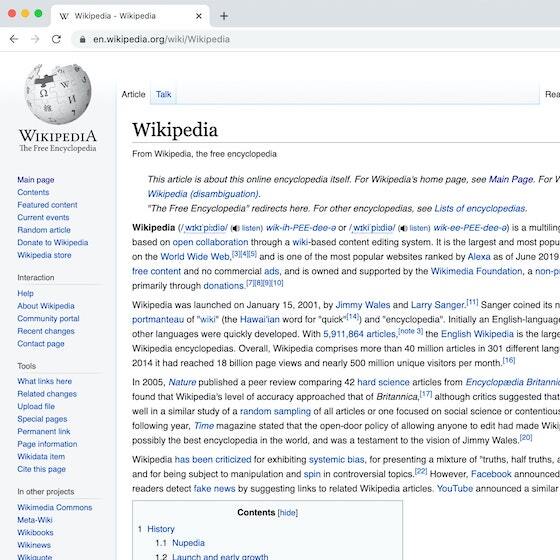The width and height of the screenshot is (560, 560).
Task: View Recent changes
Action: pos(46,331)
